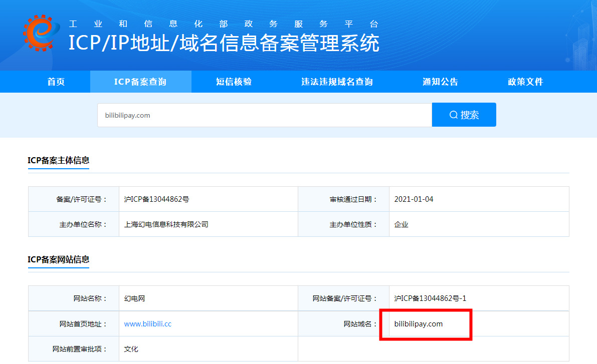
Task: Open the 短信核验 page
Action: [x=234, y=82]
